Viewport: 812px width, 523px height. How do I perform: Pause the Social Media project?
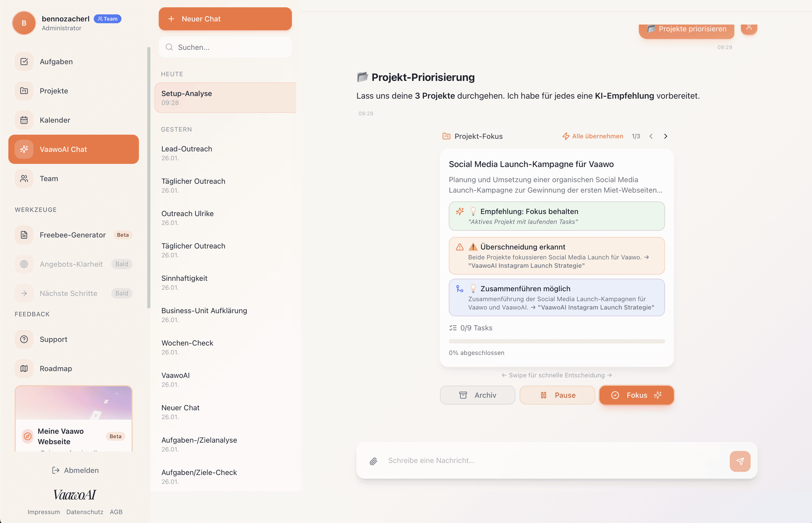pos(557,395)
